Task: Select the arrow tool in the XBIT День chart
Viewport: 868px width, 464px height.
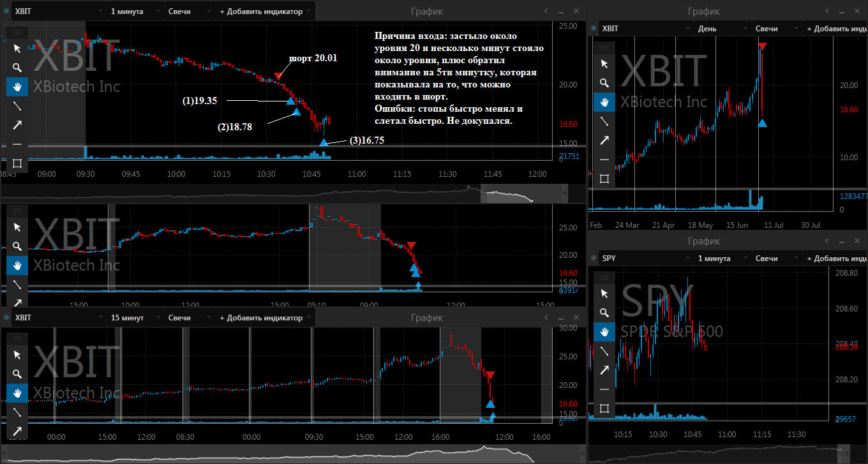Action: (604, 140)
